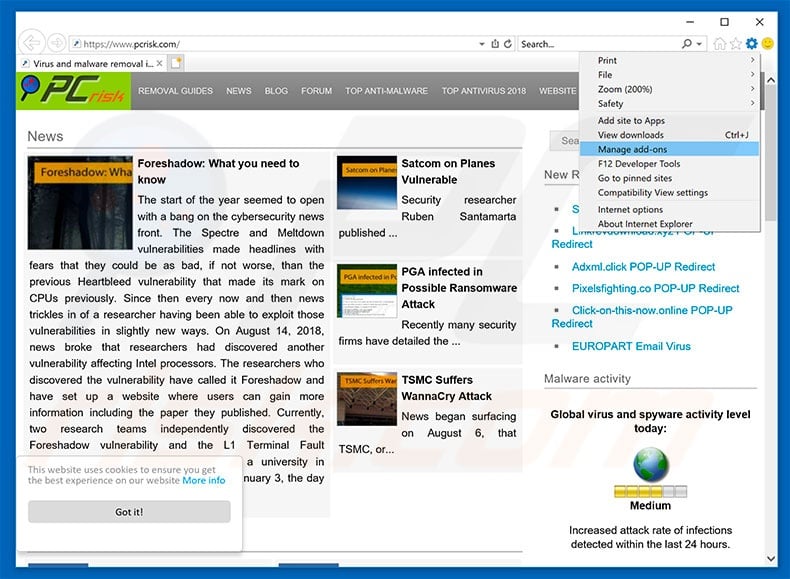This screenshot has height=579, width=790.
Task: Open TSMC Suffers WannaCry Attack headline
Action: 446,388
